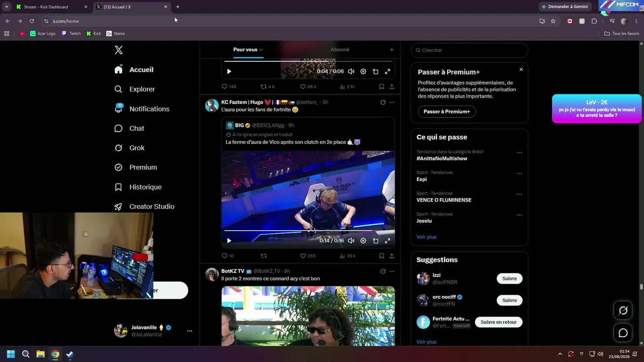The image size is (644, 362).
Task: Open the Explorer search page
Action: point(134,89)
